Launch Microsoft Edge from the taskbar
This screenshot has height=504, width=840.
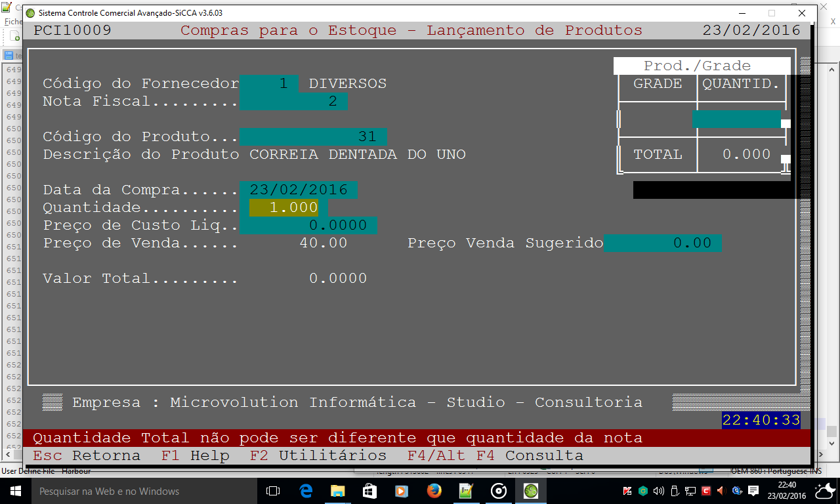click(306, 491)
